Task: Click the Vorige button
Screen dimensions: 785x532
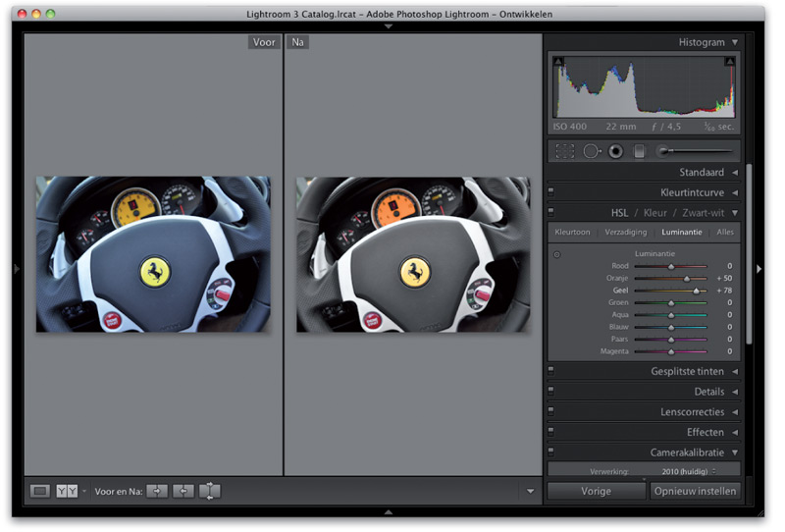Action: coord(596,491)
